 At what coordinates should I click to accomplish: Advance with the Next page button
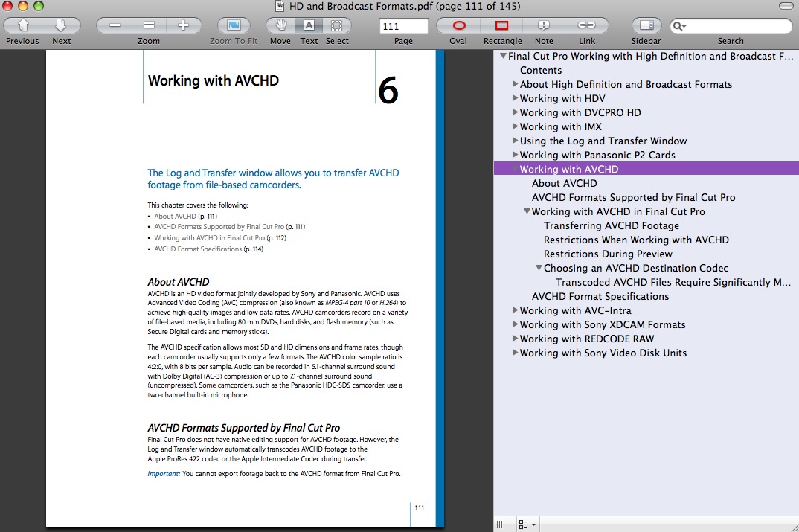[61, 25]
